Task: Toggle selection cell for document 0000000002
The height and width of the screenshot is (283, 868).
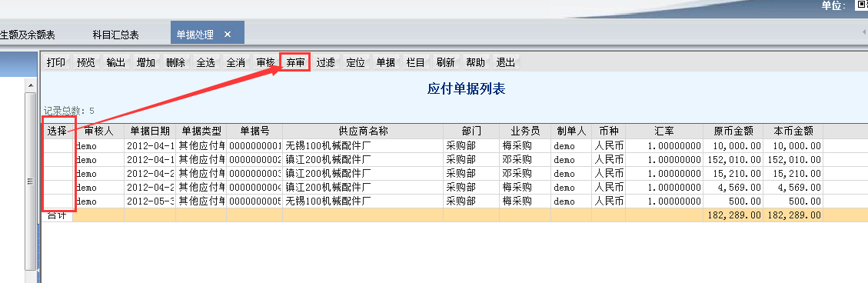Action: 58,160
